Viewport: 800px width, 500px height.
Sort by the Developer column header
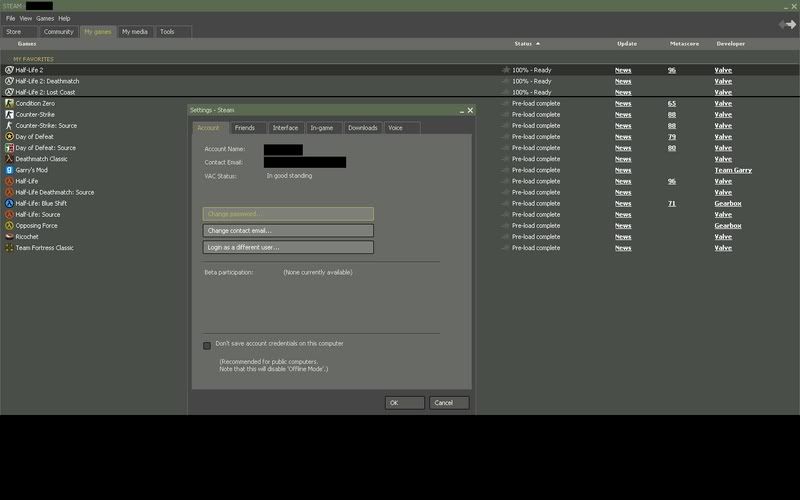[731, 44]
